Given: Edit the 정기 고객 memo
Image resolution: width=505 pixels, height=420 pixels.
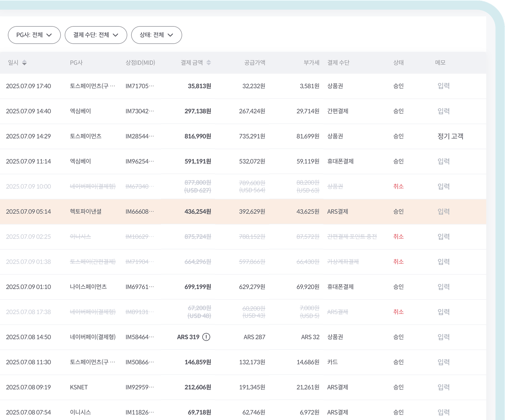Looking at the screenshot, I should [x=450, y=136].
